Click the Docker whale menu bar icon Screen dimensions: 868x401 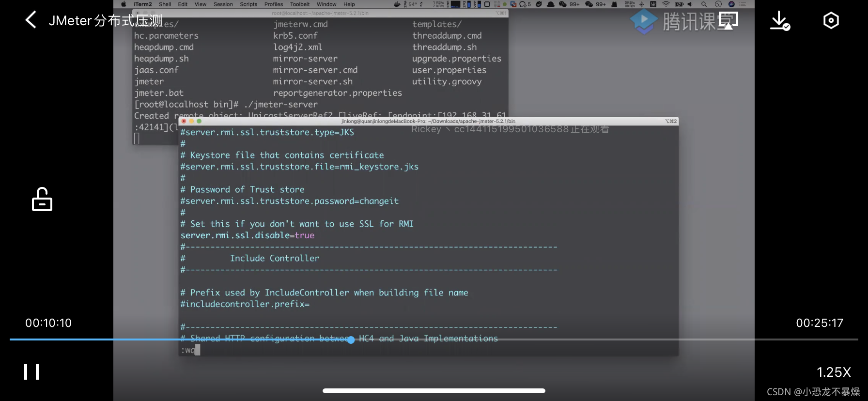coord(397,4)
